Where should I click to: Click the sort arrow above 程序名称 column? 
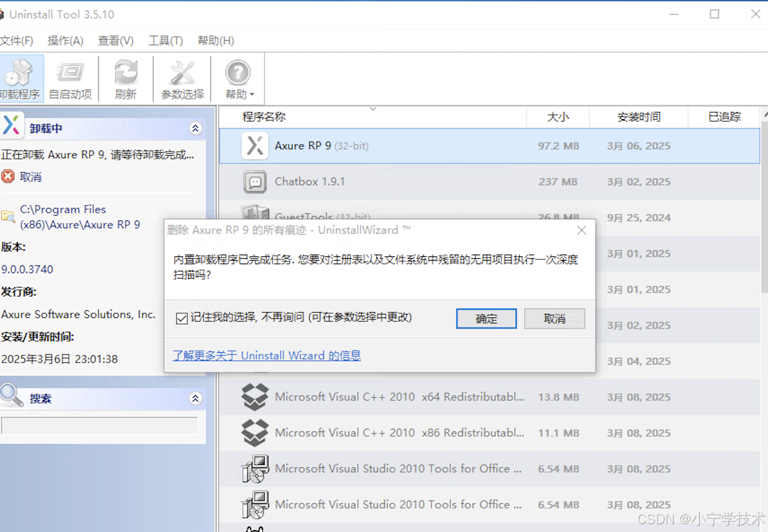(373, 109)
